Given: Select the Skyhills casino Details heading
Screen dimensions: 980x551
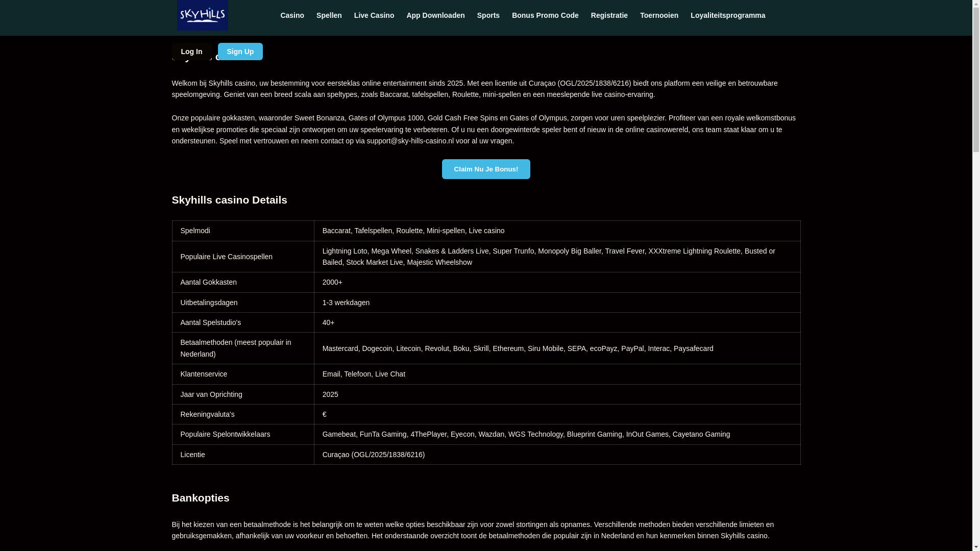Looking at the screenshot, I should point(229,200).
